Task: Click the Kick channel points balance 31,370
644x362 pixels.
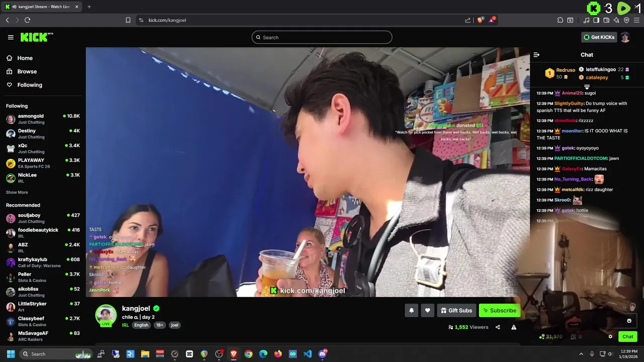Action: click(551, 336)
